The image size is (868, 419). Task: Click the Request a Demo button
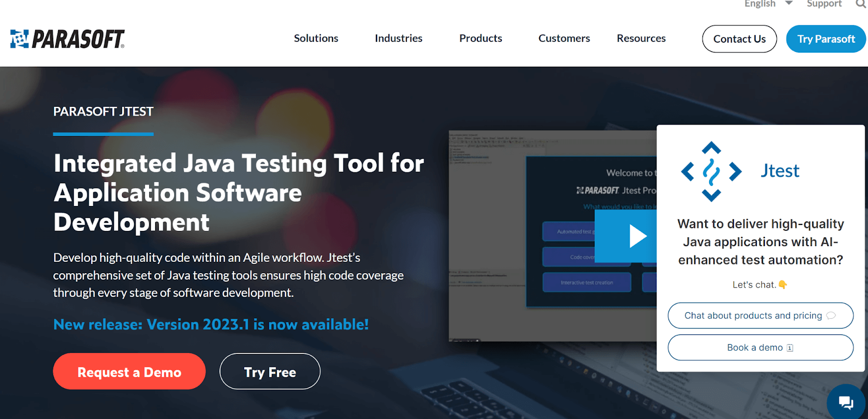click(x=129, y=371)
